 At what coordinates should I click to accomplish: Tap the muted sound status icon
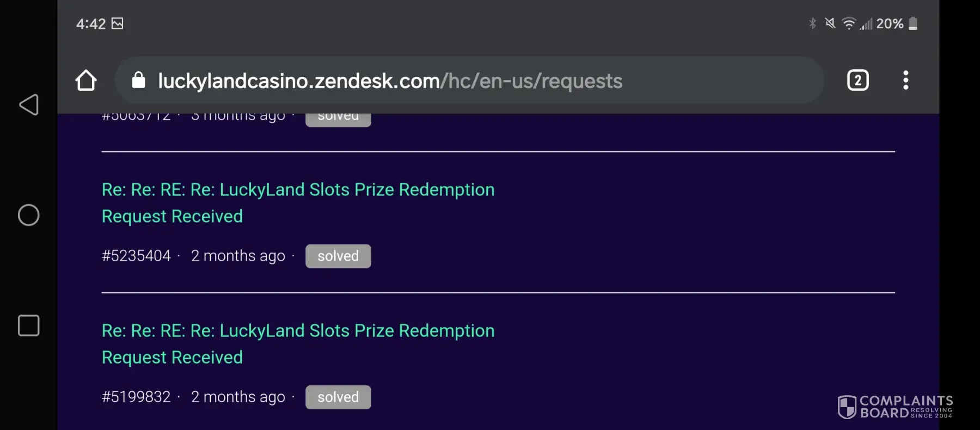click(830, 23)
